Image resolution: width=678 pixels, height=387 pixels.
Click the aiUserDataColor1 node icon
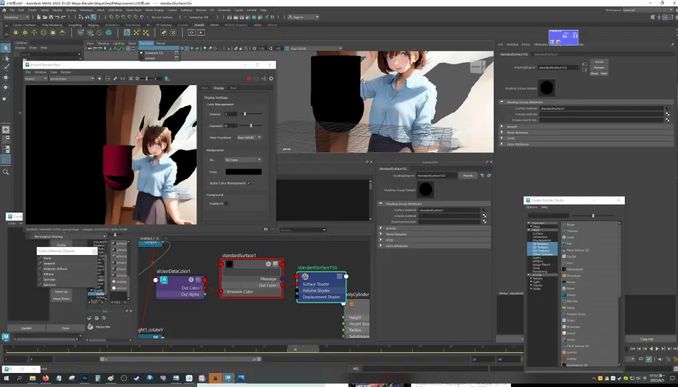pyautogui.click(x=164, y=280)
